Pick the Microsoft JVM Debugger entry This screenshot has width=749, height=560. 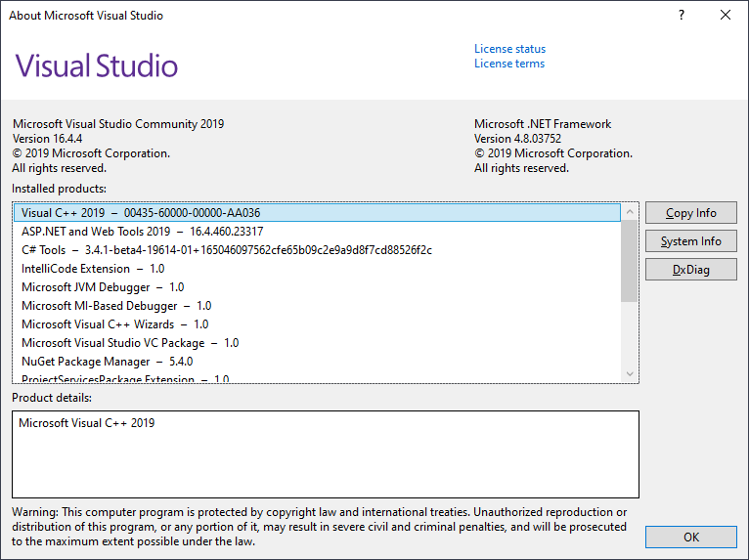[103, 287]
